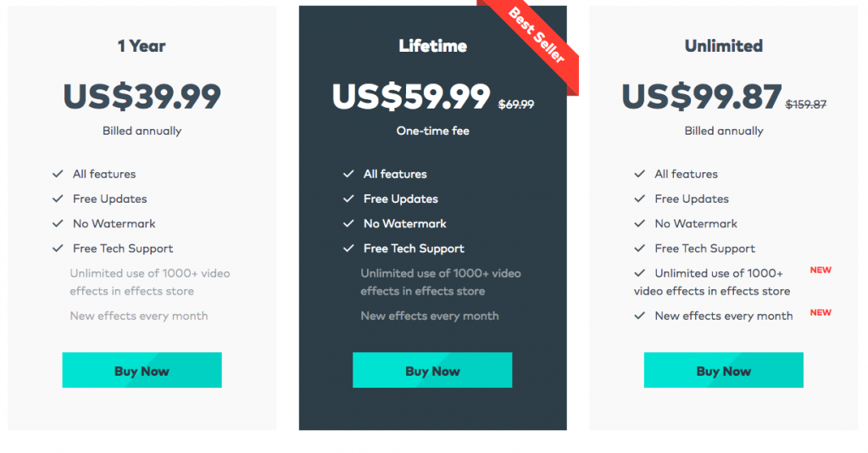Click the crossed-out $69.99 price
The height and width of the screenshot is (453, 868).
click(x=515, y=104)
